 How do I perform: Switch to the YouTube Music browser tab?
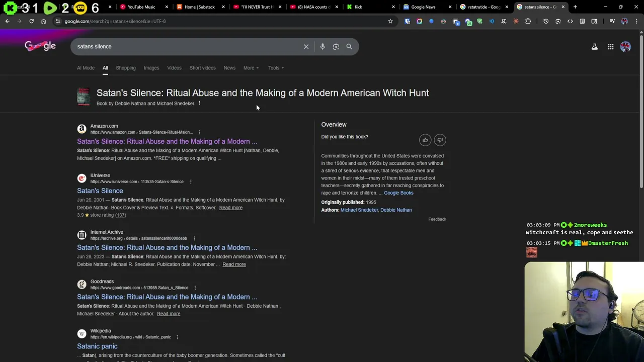141,7
